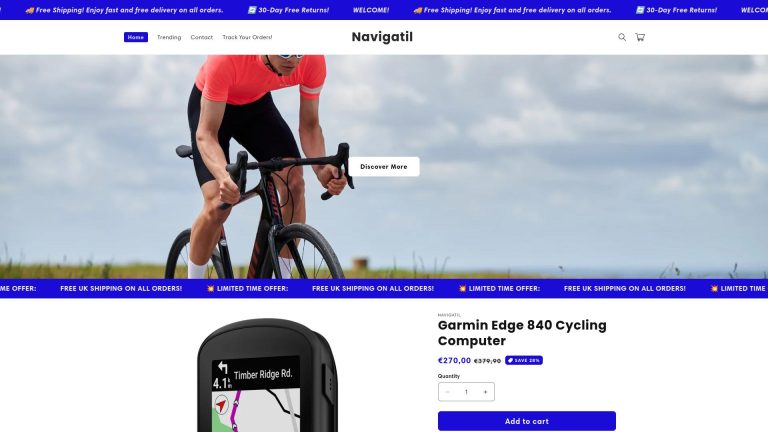The width and height of the screenshot is (768, 432).
Task: Click the cyclist hero banner image
Action: click(384, 167)
